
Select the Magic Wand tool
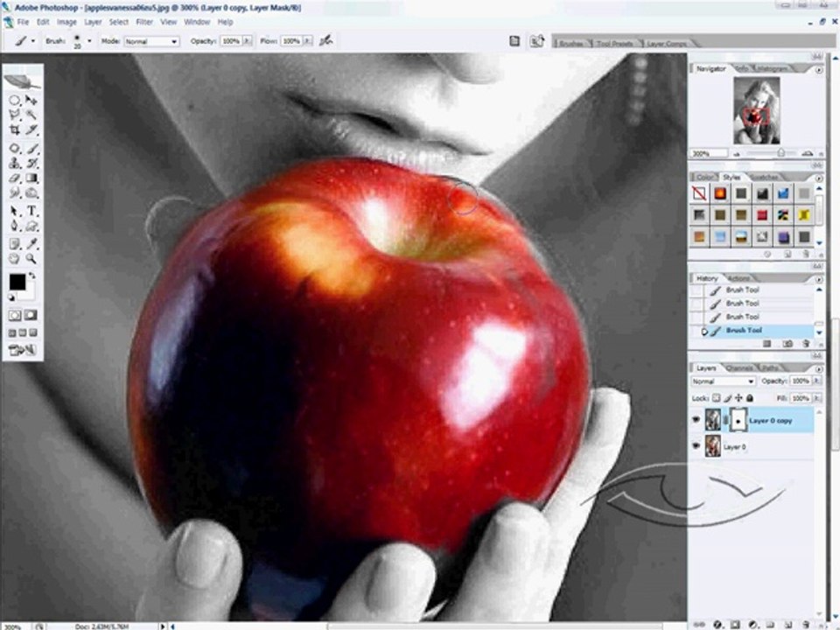pyautogui.click(x=31, y=115)
